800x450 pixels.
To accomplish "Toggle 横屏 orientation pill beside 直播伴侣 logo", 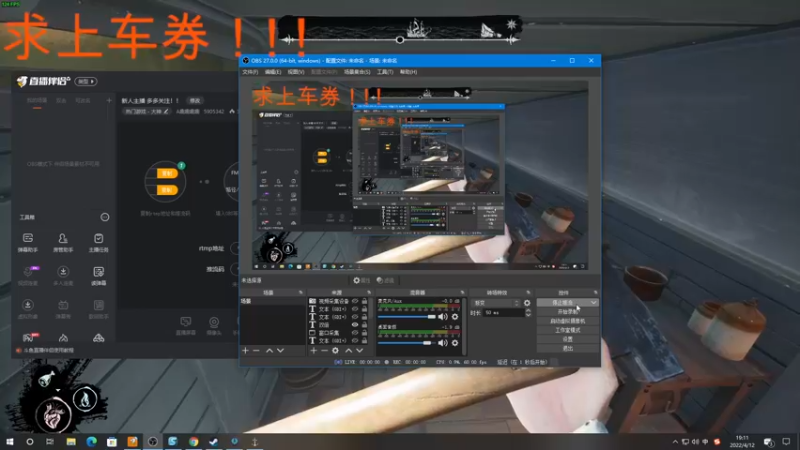I will (x=86, y=81).
